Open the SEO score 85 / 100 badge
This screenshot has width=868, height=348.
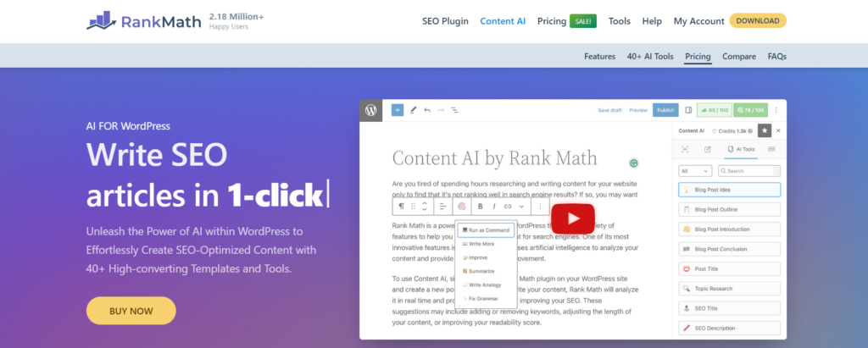[x=714, y=110]
